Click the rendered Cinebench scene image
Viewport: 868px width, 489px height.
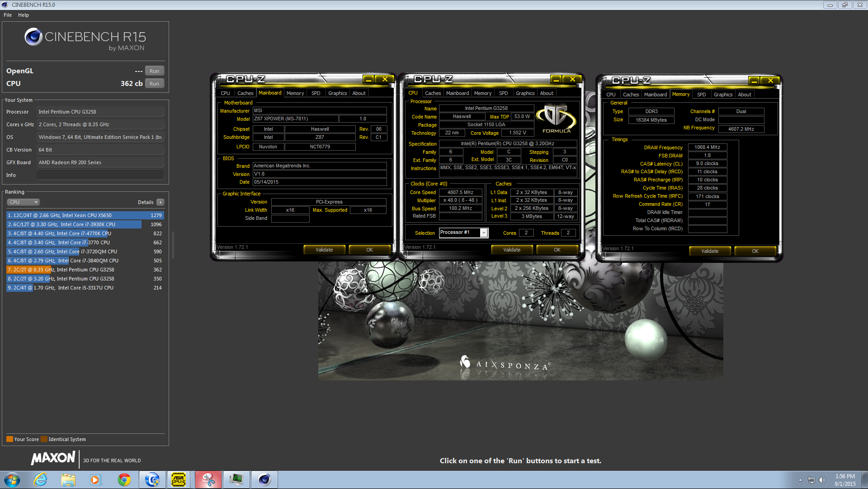point(520,321)
